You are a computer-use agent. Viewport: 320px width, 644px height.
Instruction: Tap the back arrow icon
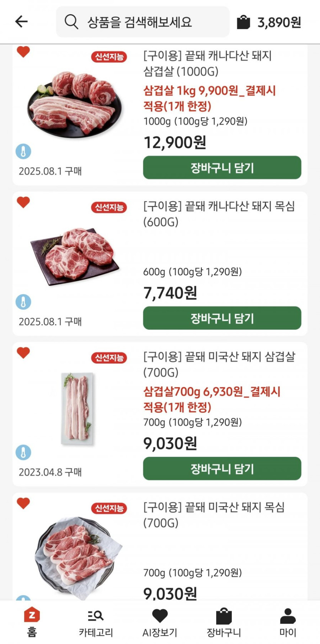pyautogui.click(x=21, y=21)
